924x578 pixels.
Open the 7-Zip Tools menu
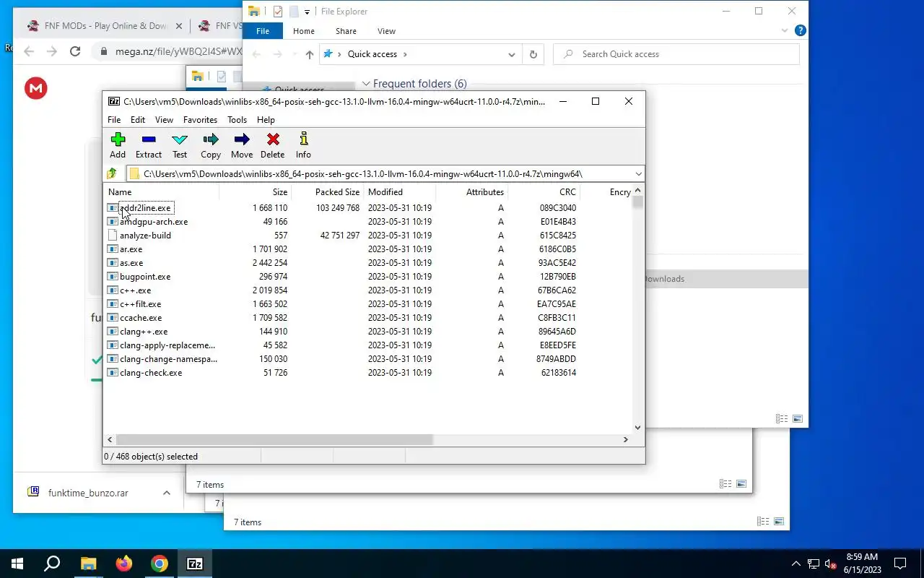237,120
